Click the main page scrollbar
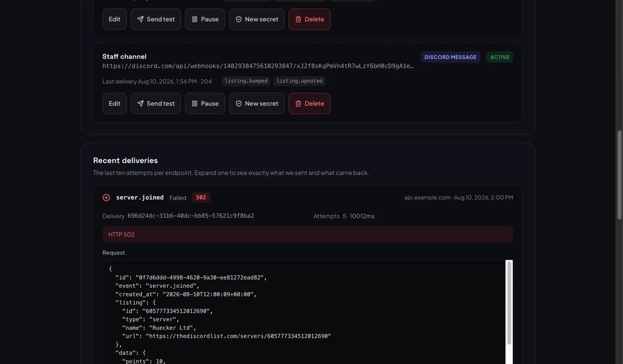The width and height of the screenshot is (623, 364). [619, 175]
